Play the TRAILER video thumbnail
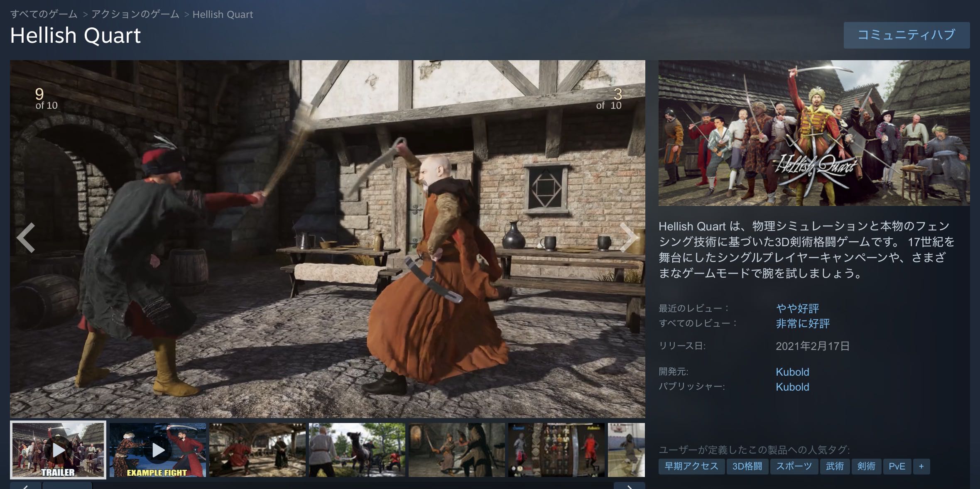The height and width of the screenshot is (489, 980). pyautogui.click(x=58, y=450)
